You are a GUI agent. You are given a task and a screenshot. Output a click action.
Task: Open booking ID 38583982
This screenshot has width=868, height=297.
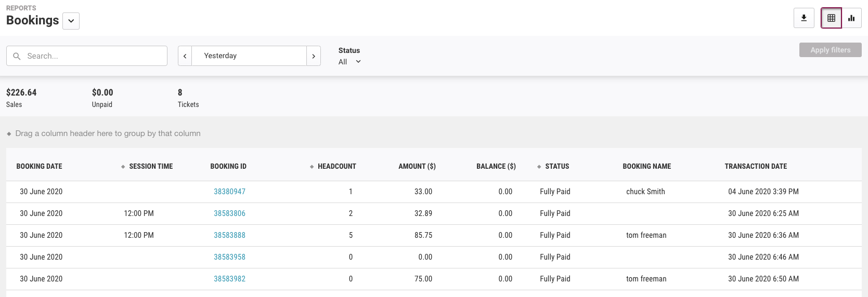pos(229,279)
